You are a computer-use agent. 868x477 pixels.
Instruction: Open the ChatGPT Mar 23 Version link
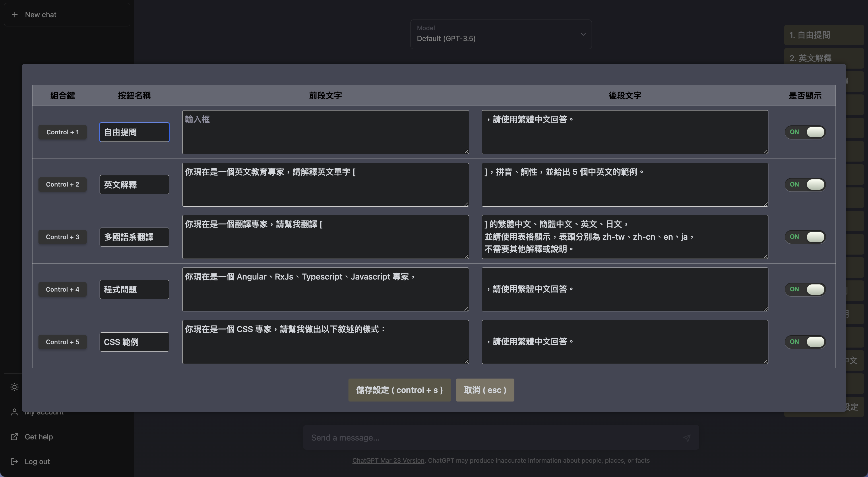click(388, 460)
